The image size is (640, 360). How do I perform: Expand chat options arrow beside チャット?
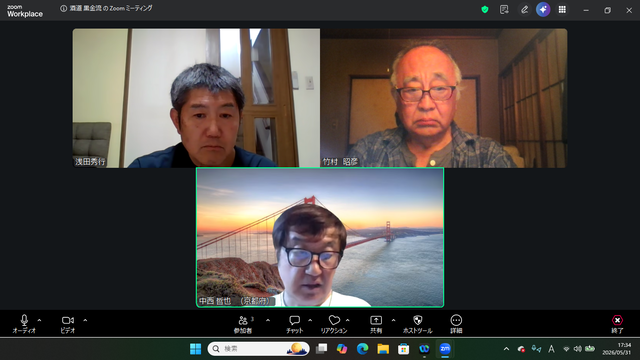click(x=310, y=320)
